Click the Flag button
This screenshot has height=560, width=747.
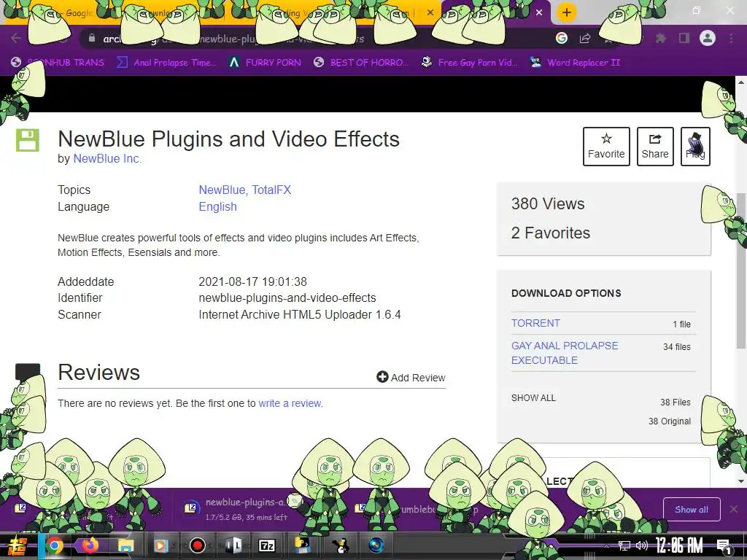(x=695, y=146)
